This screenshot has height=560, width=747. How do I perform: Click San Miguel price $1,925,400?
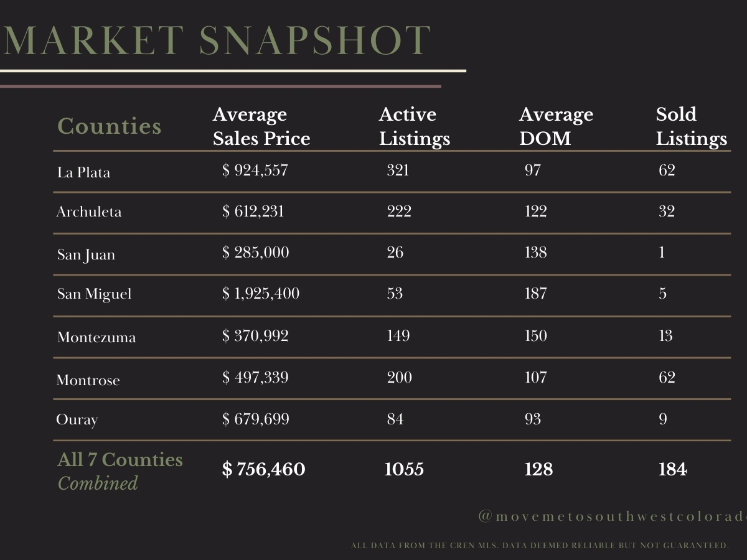261,294
